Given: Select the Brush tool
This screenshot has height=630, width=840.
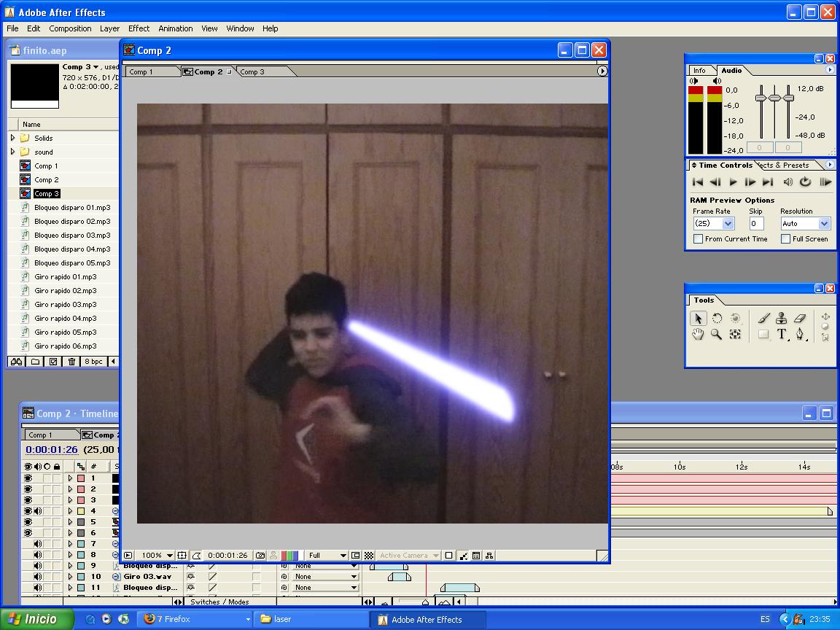Looking at the screenshot, I should pos(764,319).
